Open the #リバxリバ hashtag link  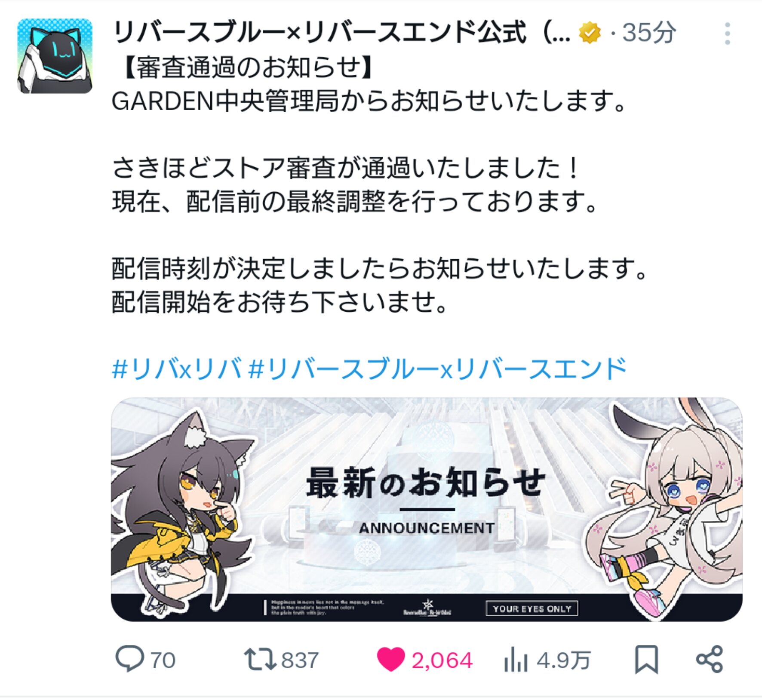176,369
